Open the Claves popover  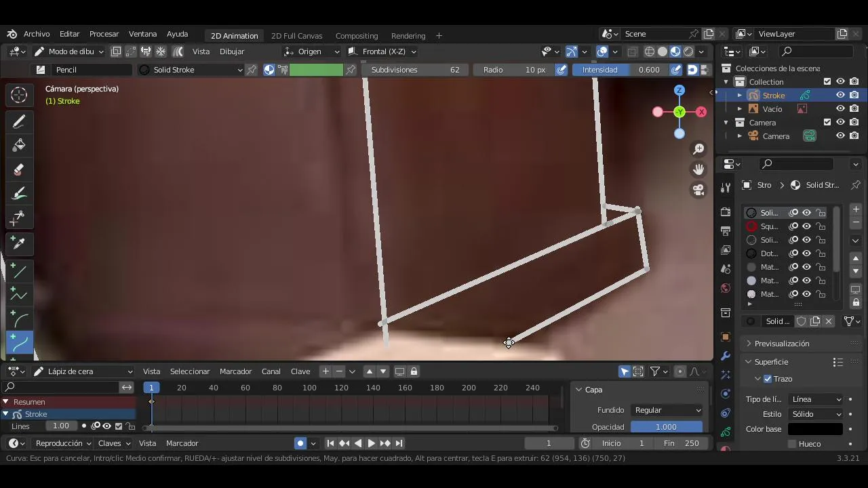[x=114, y=443]
